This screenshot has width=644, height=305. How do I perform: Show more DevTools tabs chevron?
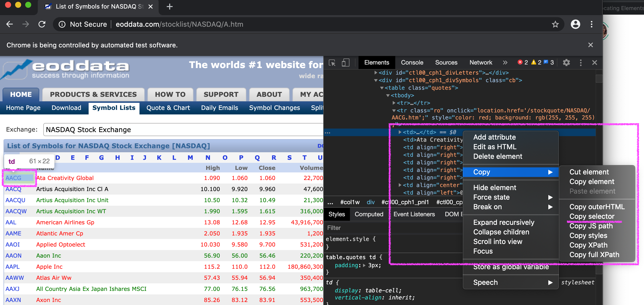[505, 63]
